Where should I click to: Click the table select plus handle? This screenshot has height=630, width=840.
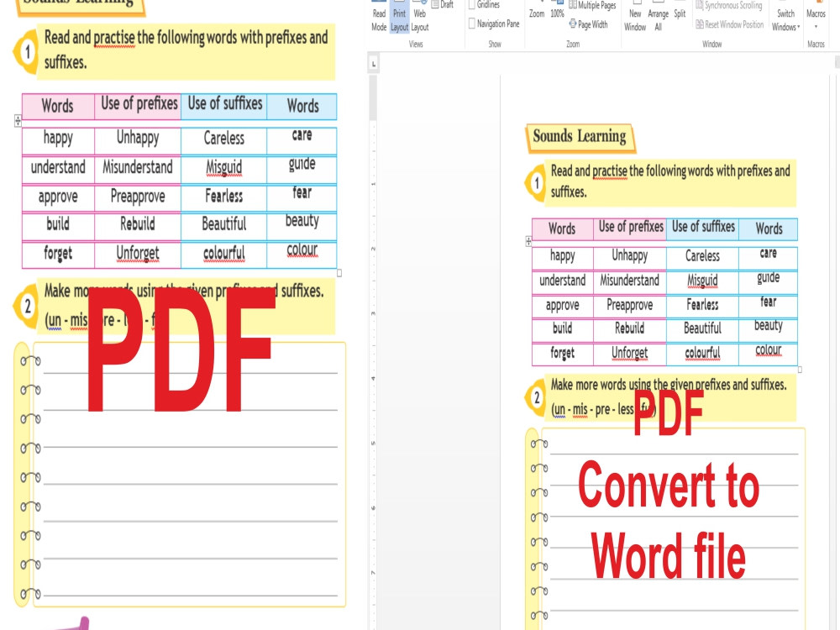[527, 241]
